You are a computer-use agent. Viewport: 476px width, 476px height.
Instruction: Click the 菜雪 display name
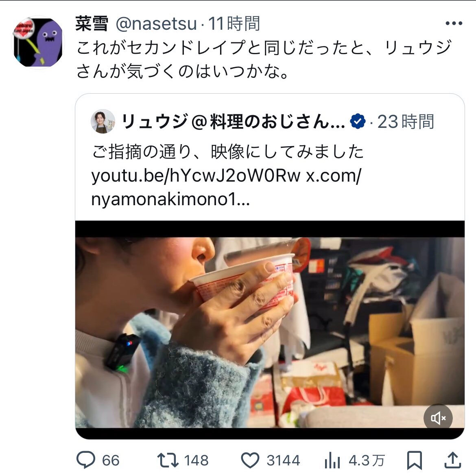pyautogui.click(x=92, y=24)
